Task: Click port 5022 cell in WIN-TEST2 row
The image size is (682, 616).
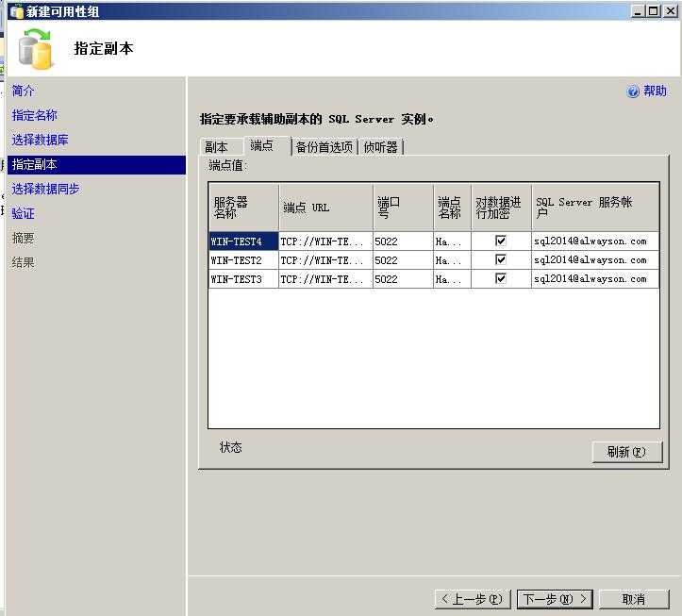Action: (x=403, y=260)
